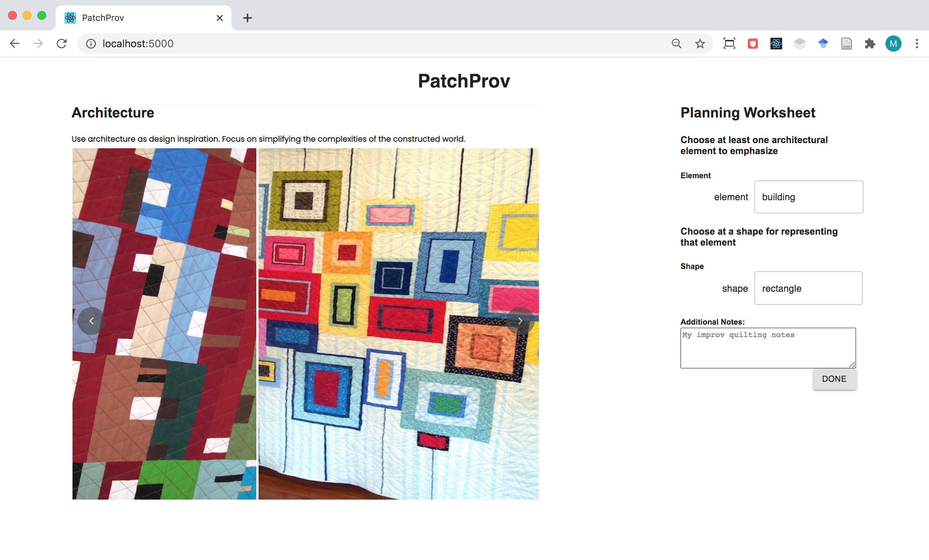The height and width of the screenshot is (560, 929).
Task: Click the element field containing building
Action: pyautogui.click(x=809, y=197)
